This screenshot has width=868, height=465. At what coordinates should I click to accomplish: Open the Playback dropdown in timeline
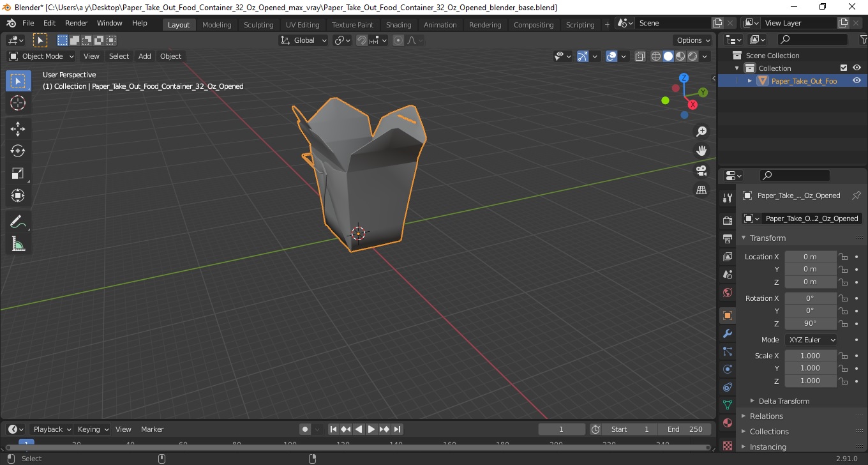[51, 429]
